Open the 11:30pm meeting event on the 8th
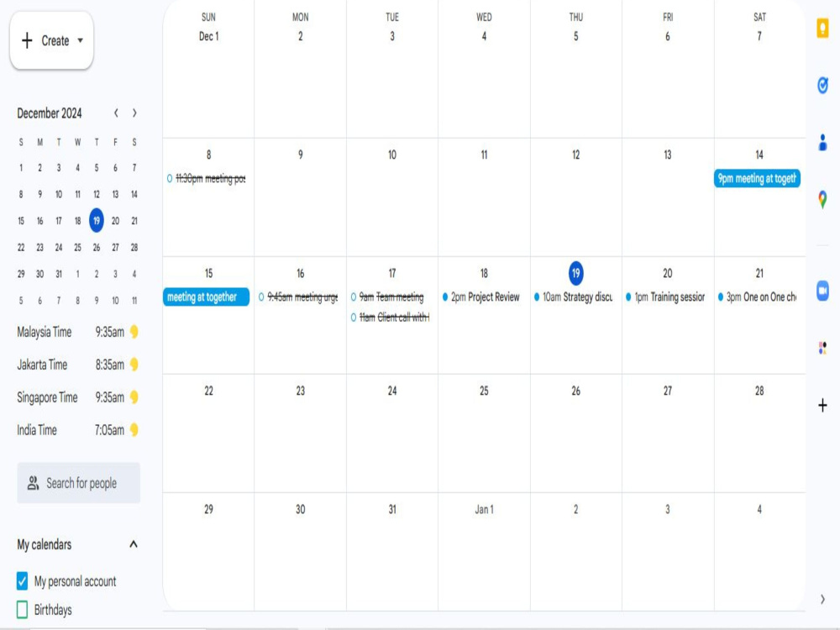 point(207,178)
